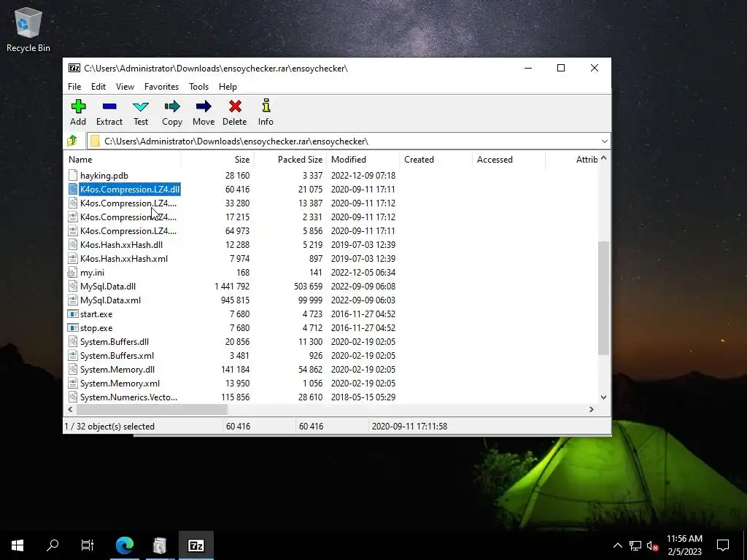
Task: Sort by the Modified column header
Action: point(363,160)
